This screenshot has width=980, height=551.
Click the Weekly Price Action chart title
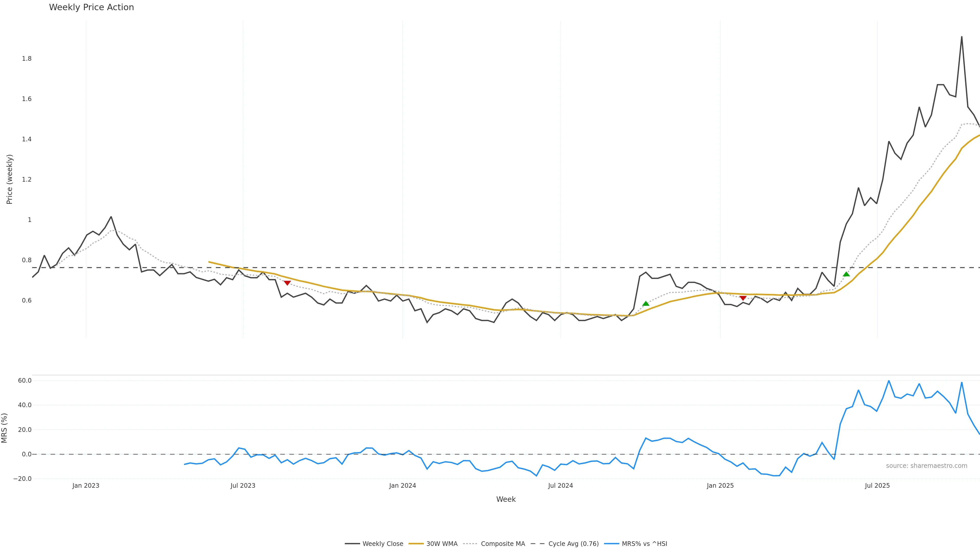(x=91, y=7)
